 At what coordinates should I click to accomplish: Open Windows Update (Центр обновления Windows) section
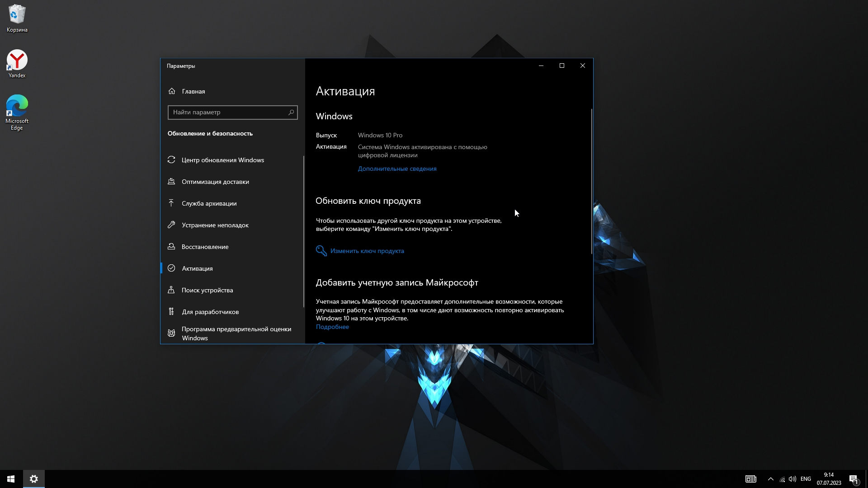(222, 160)
